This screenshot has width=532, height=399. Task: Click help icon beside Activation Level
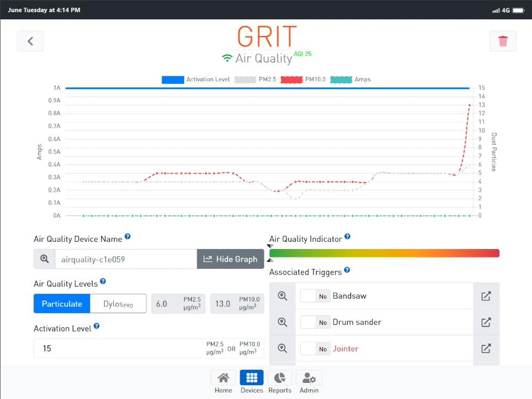tap(97, 327)
